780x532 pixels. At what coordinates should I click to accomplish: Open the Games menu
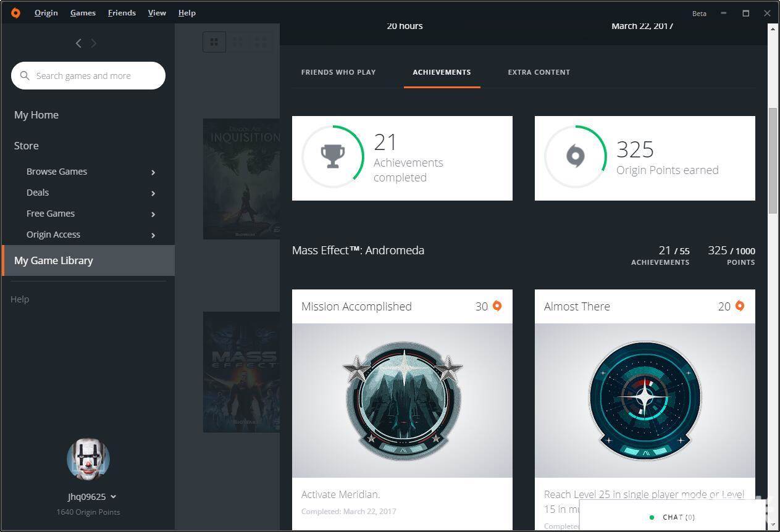(x=83, y=12)
